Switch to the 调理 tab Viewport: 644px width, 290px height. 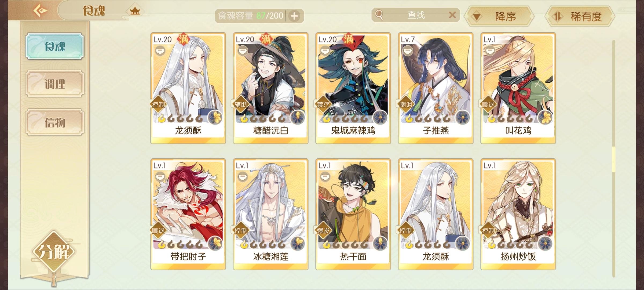(55, 84)
